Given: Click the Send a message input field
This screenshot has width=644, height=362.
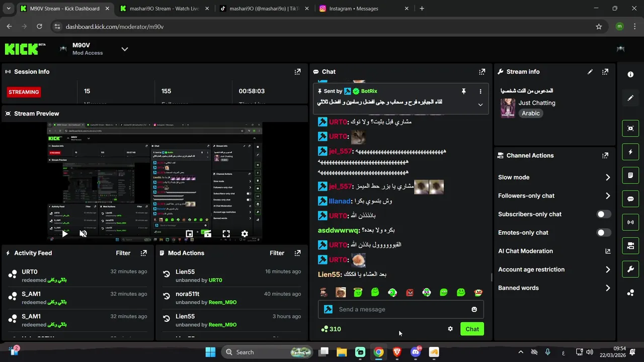Looking at the screenshot, I should (400, 309).
